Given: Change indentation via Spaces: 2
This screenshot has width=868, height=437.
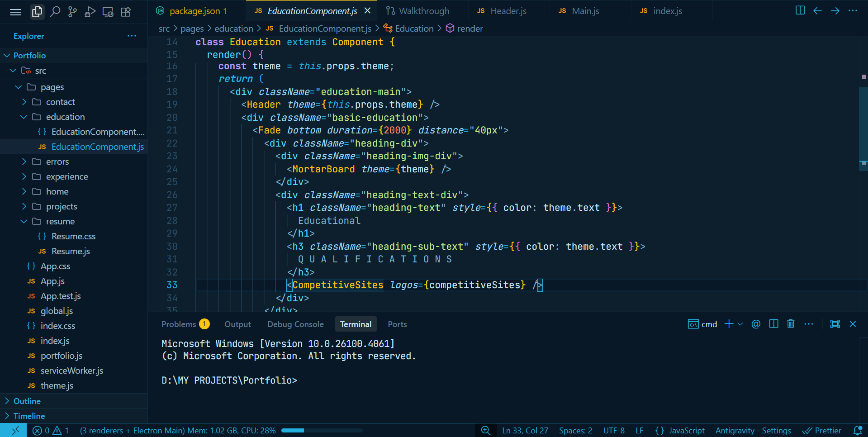Looking at the screenshot, I should 575,430.
